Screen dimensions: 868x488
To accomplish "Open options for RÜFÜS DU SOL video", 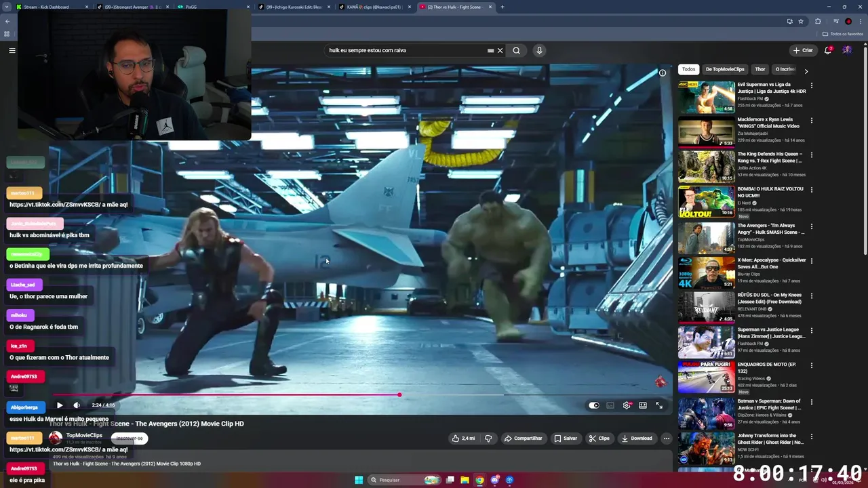I will tap(811, 296).
